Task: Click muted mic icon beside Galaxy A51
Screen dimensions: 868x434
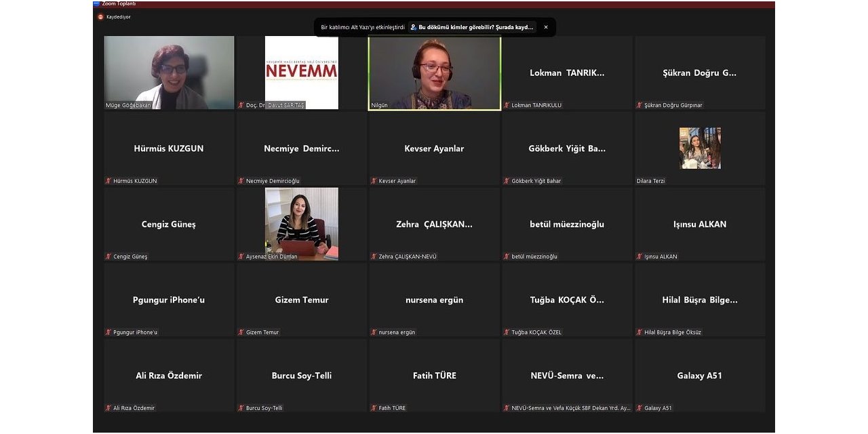Action: click(x=639, y=408)
